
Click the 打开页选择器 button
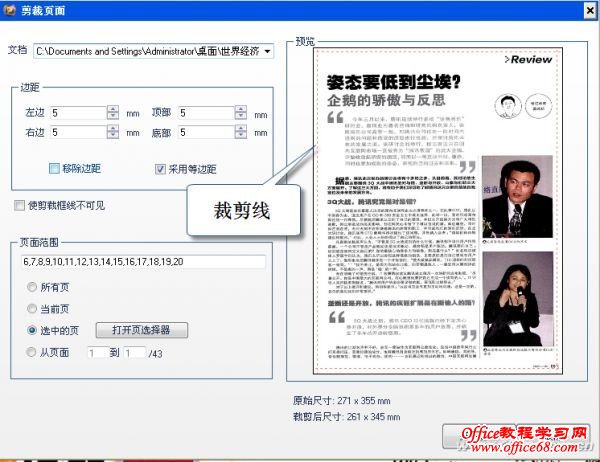coord(142,330)
